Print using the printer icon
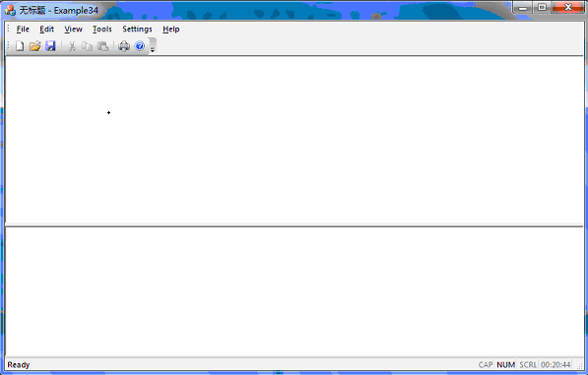 coord(124,46)
